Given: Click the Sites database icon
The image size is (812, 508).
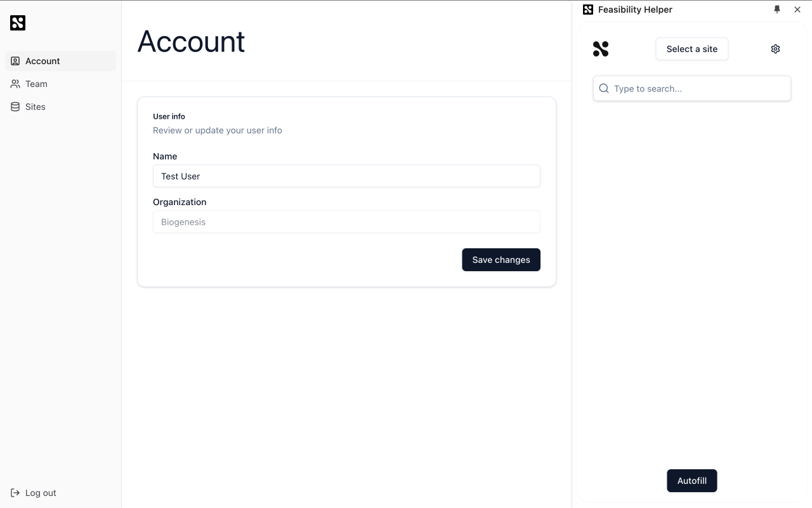Looking at the screenshot, I should tap(15, 107).
